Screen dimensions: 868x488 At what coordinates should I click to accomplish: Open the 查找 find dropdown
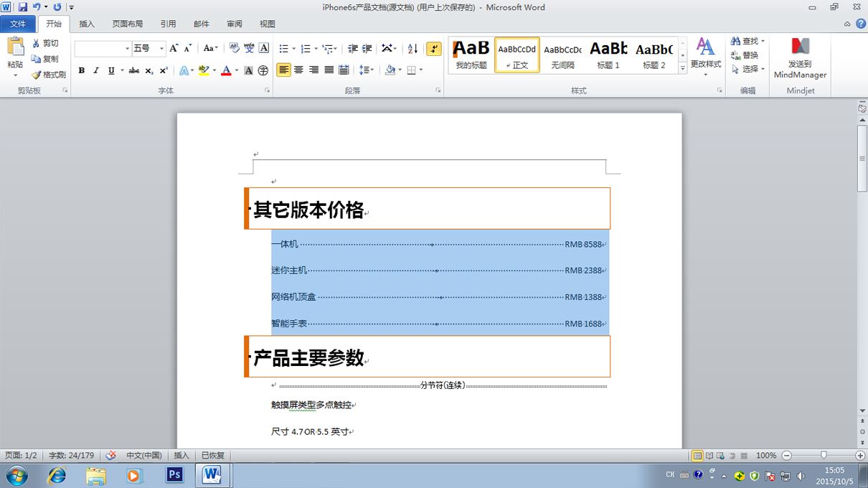pyautogui.click(x=763, y=41)
